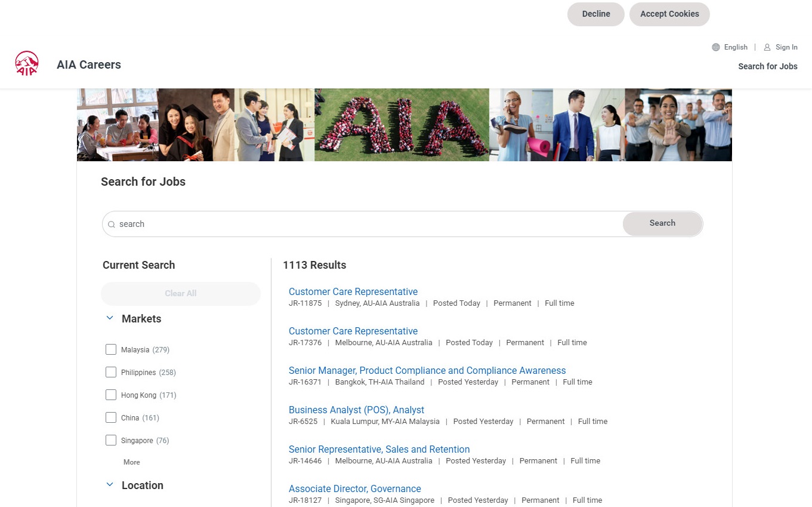Open Business Analyst (POS), Analyst job posting

[x=356, y=410]
